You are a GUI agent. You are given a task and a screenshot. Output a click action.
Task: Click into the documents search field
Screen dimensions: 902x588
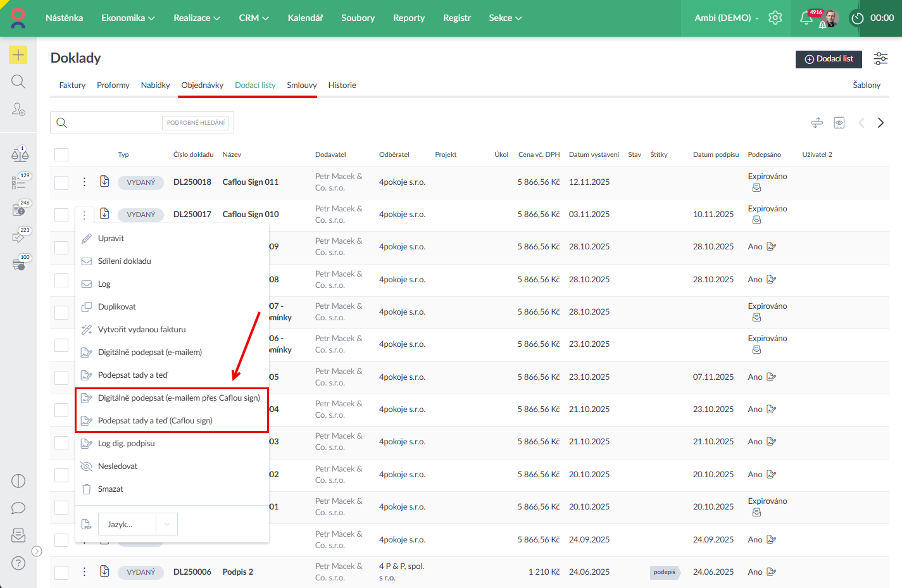pyautogui.click(x=114, y=123)
